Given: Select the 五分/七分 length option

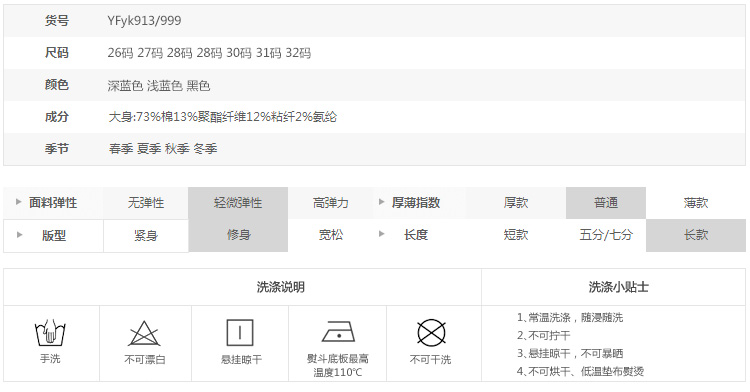Looking at the screenshot, I should (606, 235).
